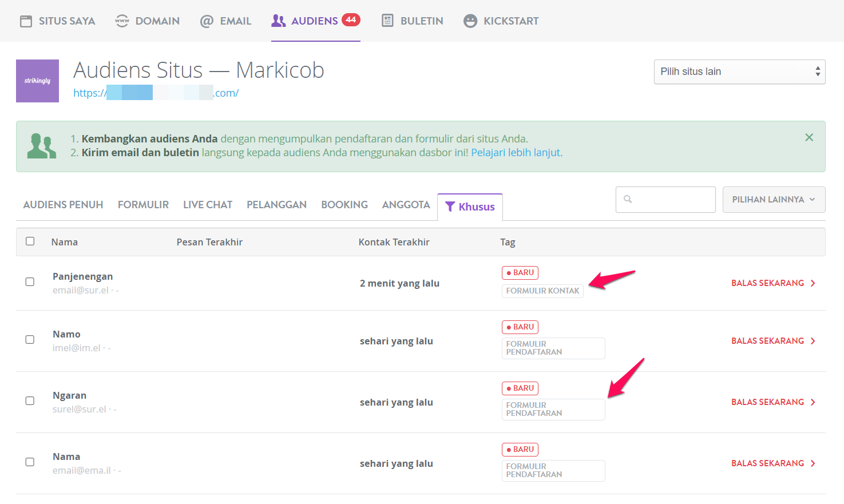This screenshot has width=844, height=504.
Task: Click the Tag column header
Action: (508, 243)
